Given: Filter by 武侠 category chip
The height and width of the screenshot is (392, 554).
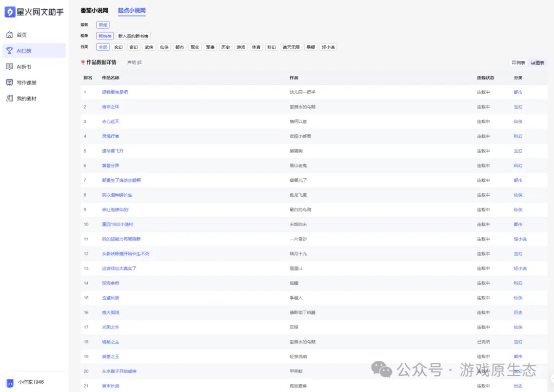Looking at the screenshot, I should [149, 47].
